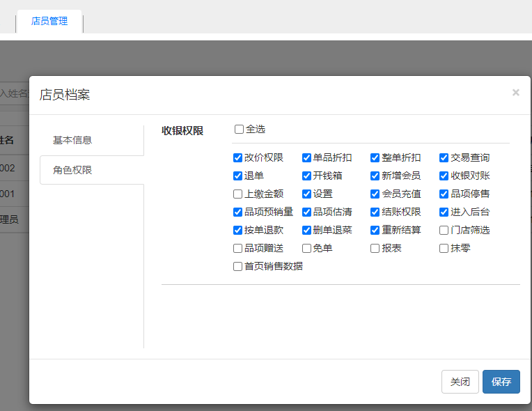Enable the 门店筛选 checkbox
532x411 pixels.
point(444,230)
